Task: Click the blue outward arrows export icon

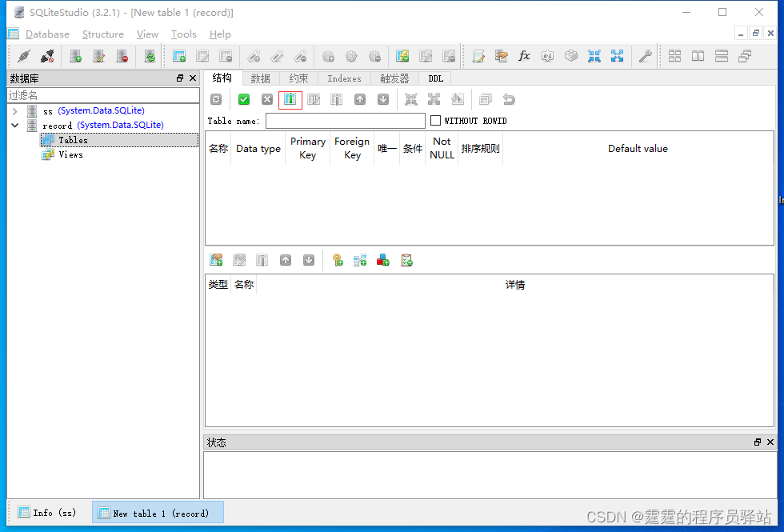Action: [617, 56]
